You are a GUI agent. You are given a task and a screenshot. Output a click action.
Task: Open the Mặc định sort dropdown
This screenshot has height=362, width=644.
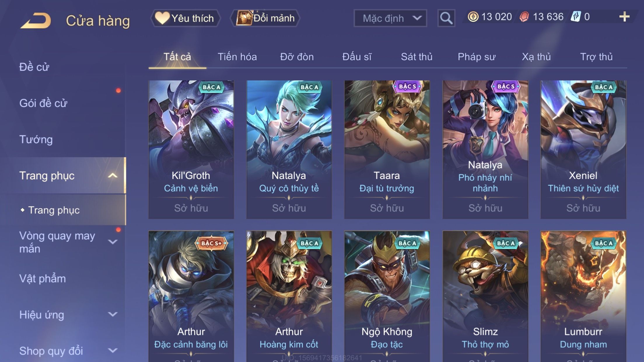[390, 18]
